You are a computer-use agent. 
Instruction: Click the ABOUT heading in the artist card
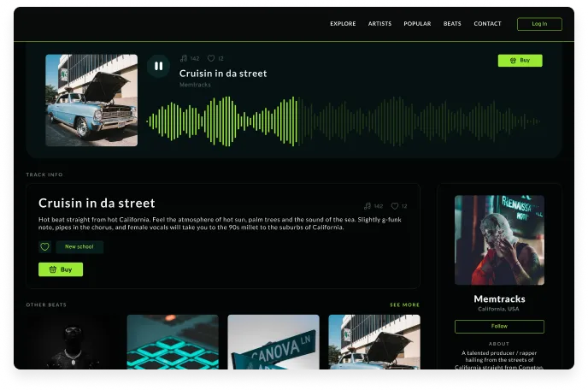coord(499,344)
